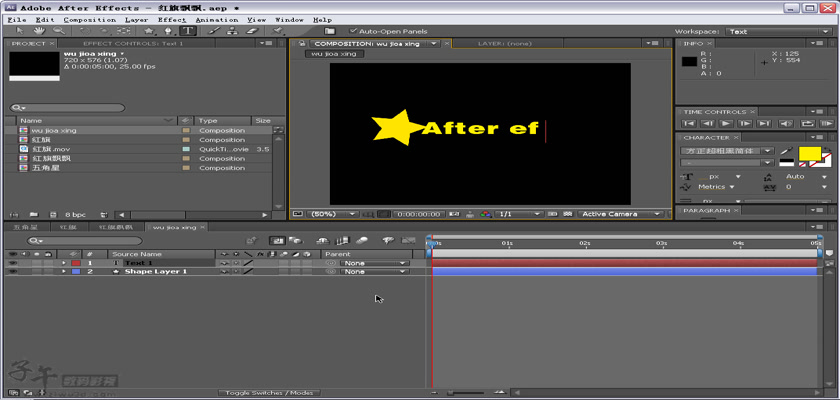Click the black and white reset swatch
Image resolution: width=840 pixels, height=400 pixels.
(786, 163)
